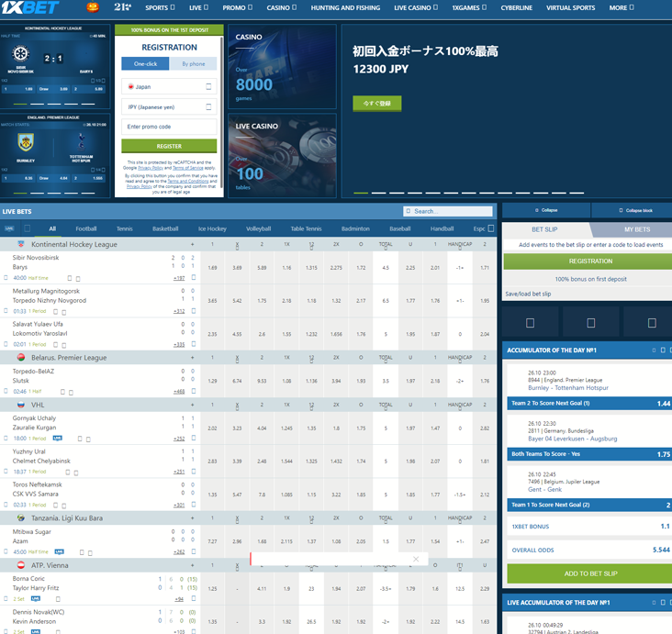Select first indicator under Sibir match banner
The image size is (672, 634).
click(x=20, y=104)
